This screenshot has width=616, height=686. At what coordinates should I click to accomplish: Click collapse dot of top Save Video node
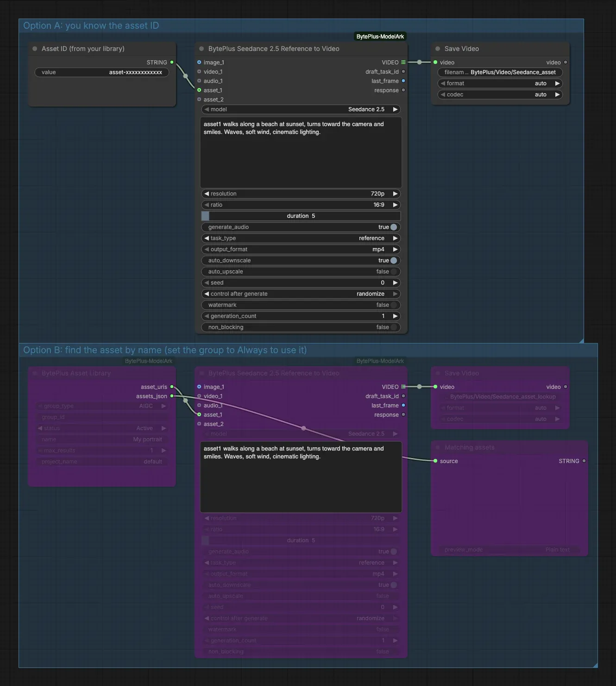(x=438, y=49)
